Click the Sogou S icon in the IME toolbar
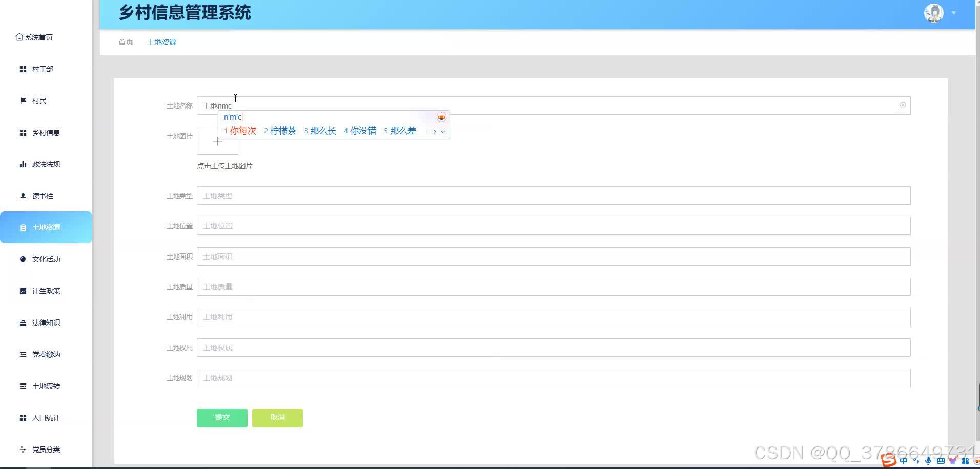980x469 pixels. pyautogui.click(x=889, y=461)
